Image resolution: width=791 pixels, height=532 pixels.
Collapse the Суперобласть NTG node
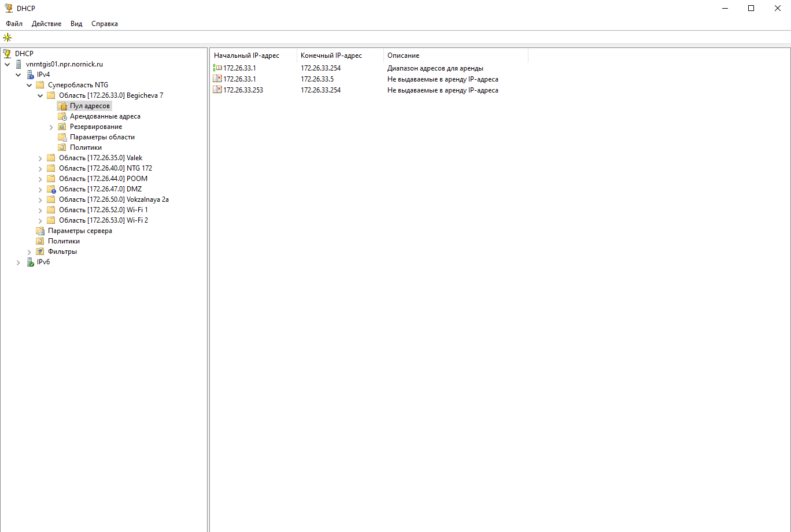pyautogui.click(x=29, y=85)
